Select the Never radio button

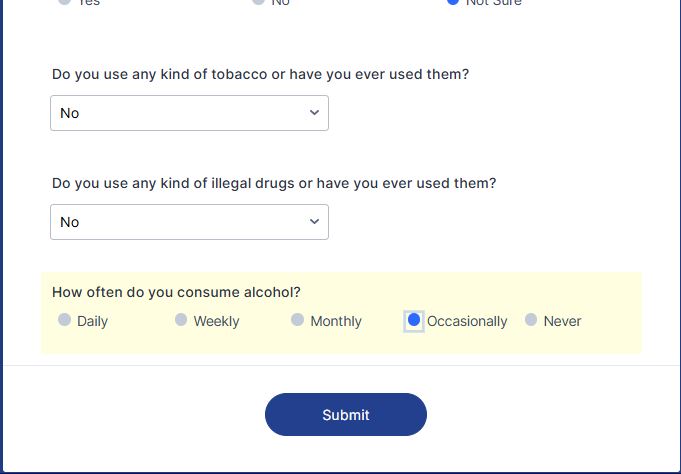(x=531, y=320)
